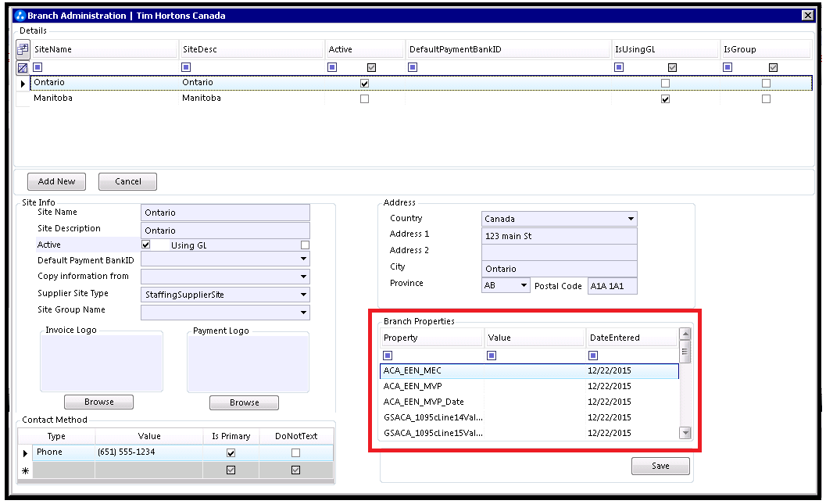Toggle Is Primary for the Phone contact
Viewport: 826px width, 504px height.
tap(231, 453)
